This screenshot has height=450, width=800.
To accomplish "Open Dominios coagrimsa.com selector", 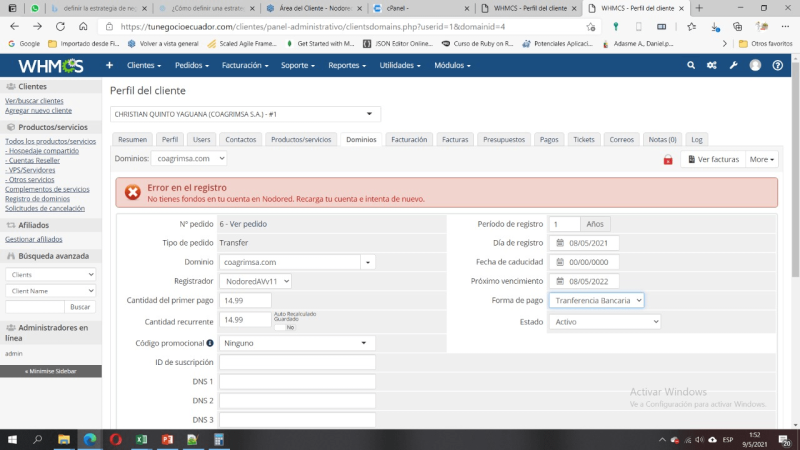I will (189, 159).
